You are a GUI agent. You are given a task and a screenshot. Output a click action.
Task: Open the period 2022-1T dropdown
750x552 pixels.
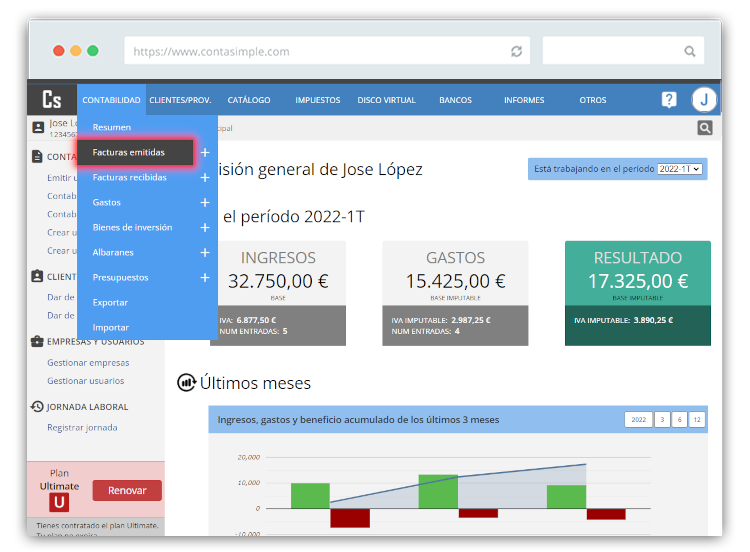click(x=680, y=169)
